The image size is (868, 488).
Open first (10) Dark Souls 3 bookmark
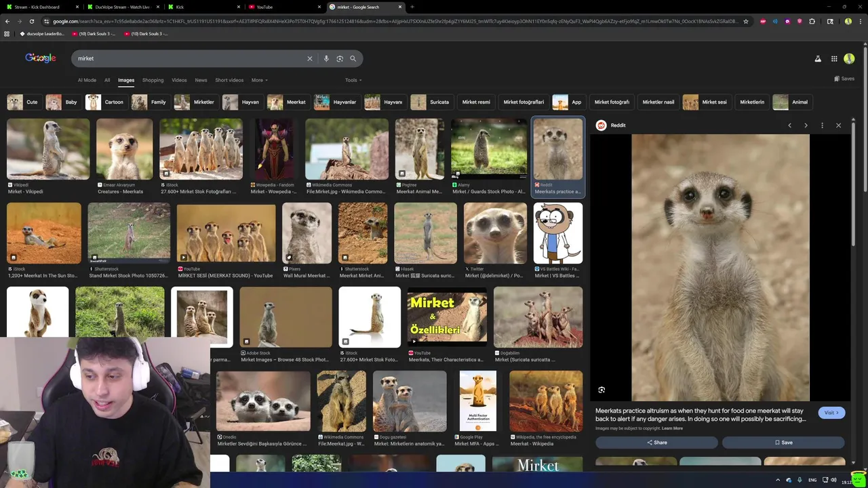94,33
